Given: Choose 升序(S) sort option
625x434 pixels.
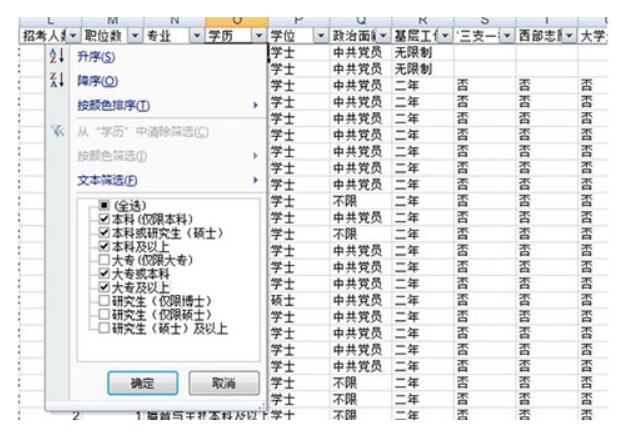Looking at the screenshot, I should 96,57.
